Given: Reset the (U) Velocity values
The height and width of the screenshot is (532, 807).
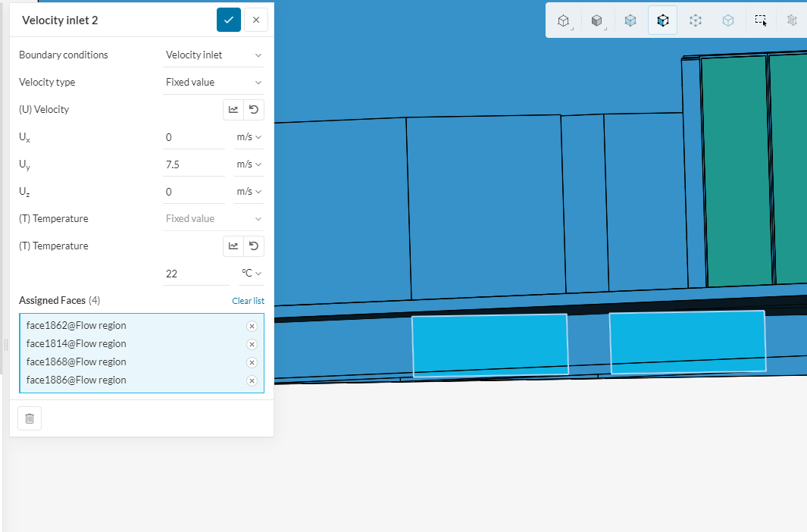Looking at the screenshot, I should coord(254,110).
